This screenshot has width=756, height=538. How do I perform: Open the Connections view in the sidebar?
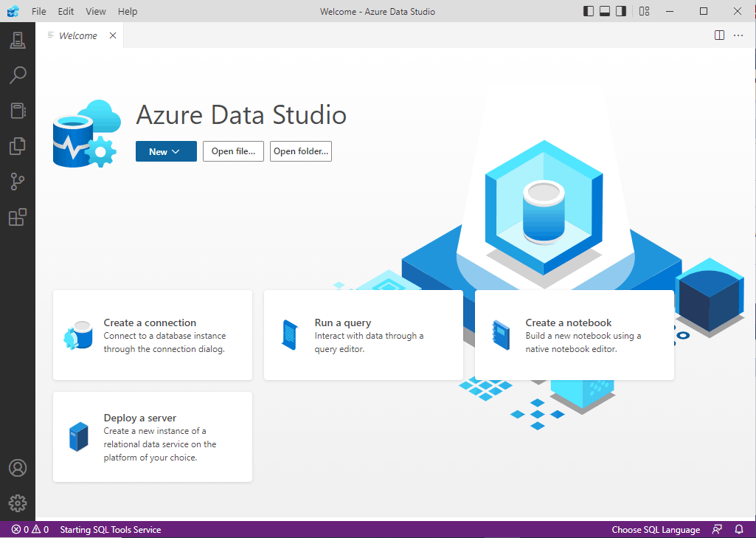click(x=18, y=40)
